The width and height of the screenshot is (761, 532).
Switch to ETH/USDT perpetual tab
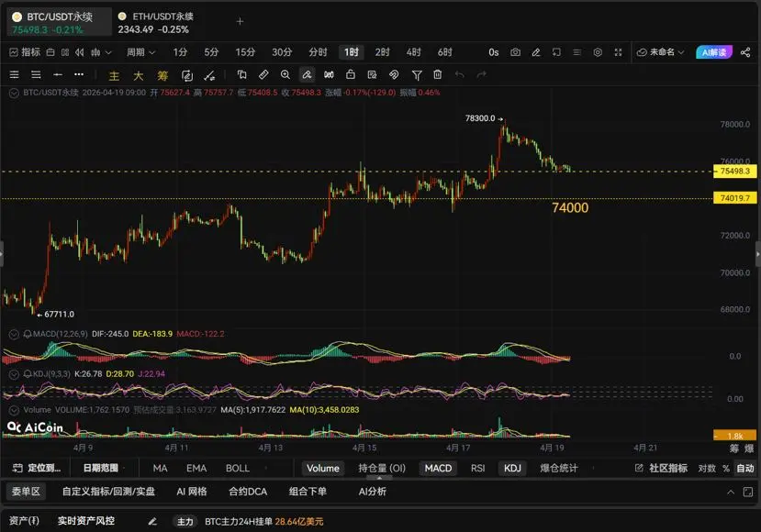point(157,22)
